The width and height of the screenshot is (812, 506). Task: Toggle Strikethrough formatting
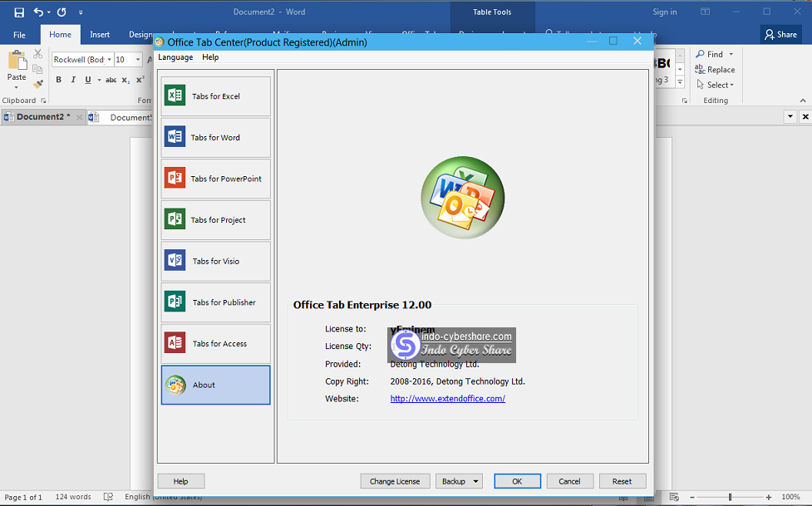coord(111,80)
